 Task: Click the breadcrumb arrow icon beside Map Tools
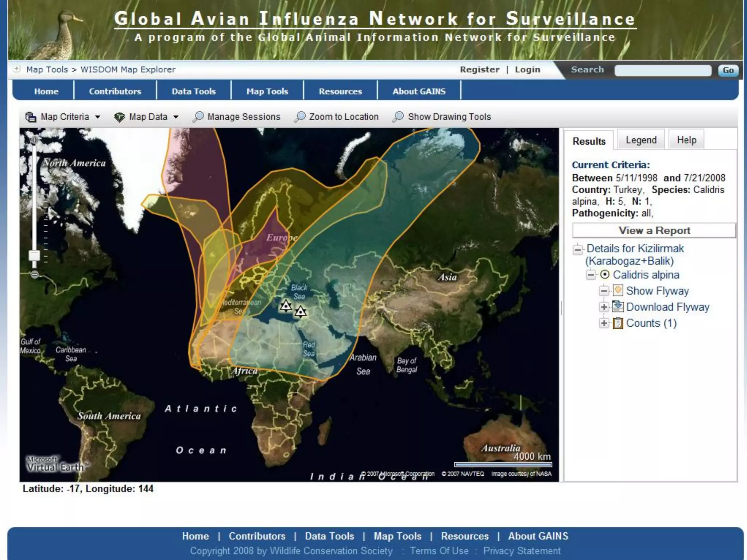[16, 69]
